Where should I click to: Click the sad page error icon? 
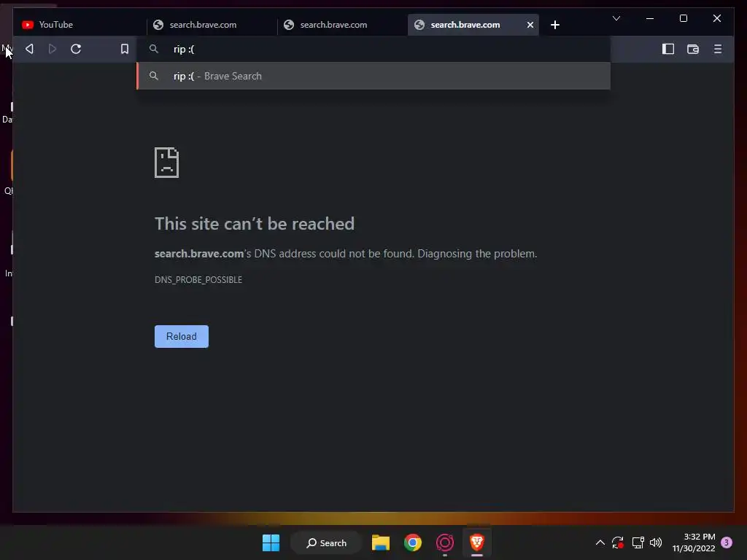[166, 163]
